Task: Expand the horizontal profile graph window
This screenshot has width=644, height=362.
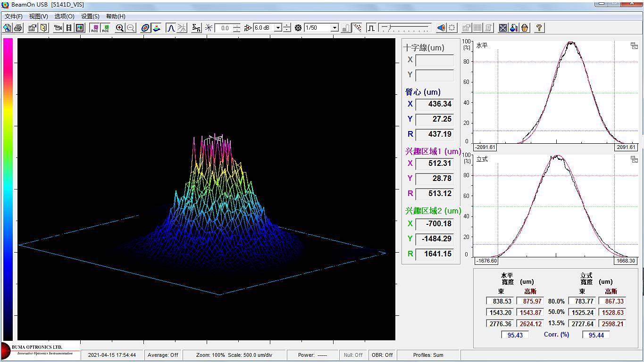Action: click(x=634, y=46)
